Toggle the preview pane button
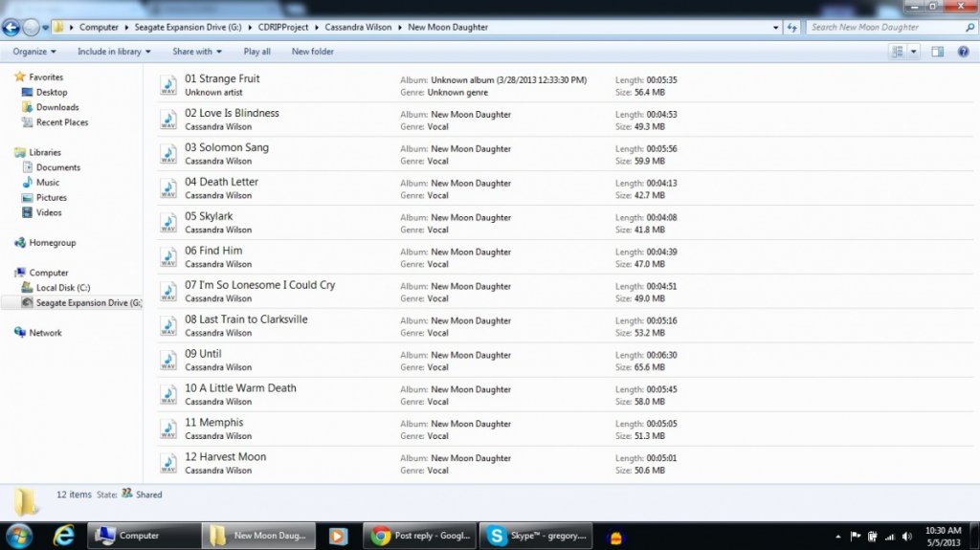Image resolution: width=980 pixels, height=550 pixels. 937,52
